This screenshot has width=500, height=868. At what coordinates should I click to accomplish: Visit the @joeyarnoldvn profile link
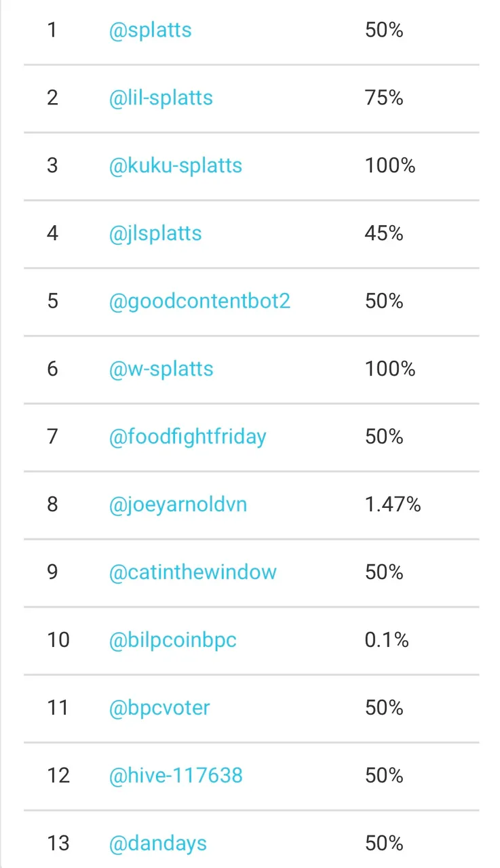tap(178, 505)
